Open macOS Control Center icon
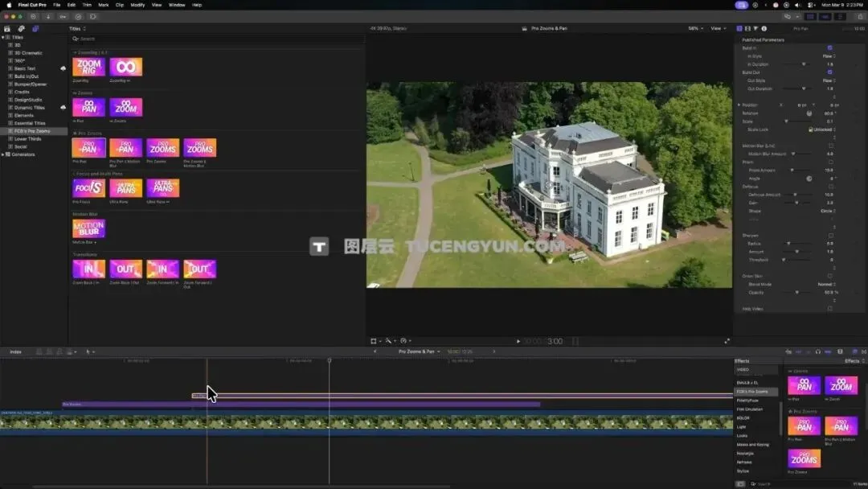Screen dimensions: 868x489 pos(811,5)
